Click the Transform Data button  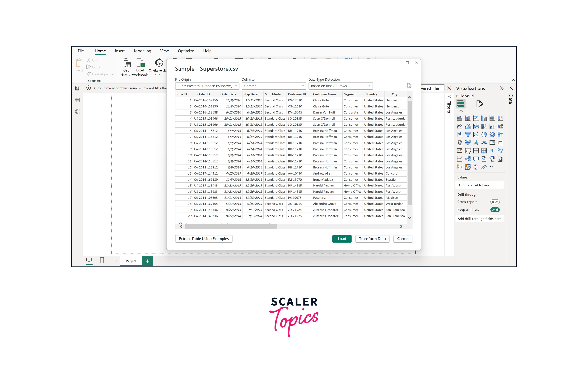372,239
